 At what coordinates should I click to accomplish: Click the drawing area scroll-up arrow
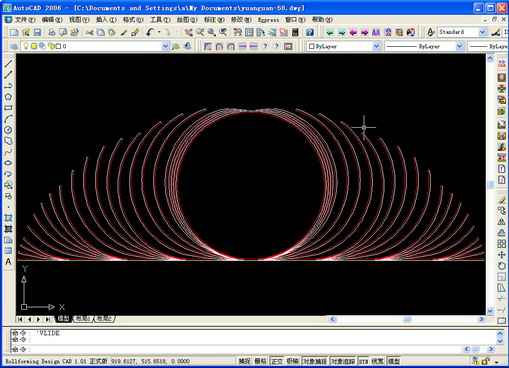point(490,59)
